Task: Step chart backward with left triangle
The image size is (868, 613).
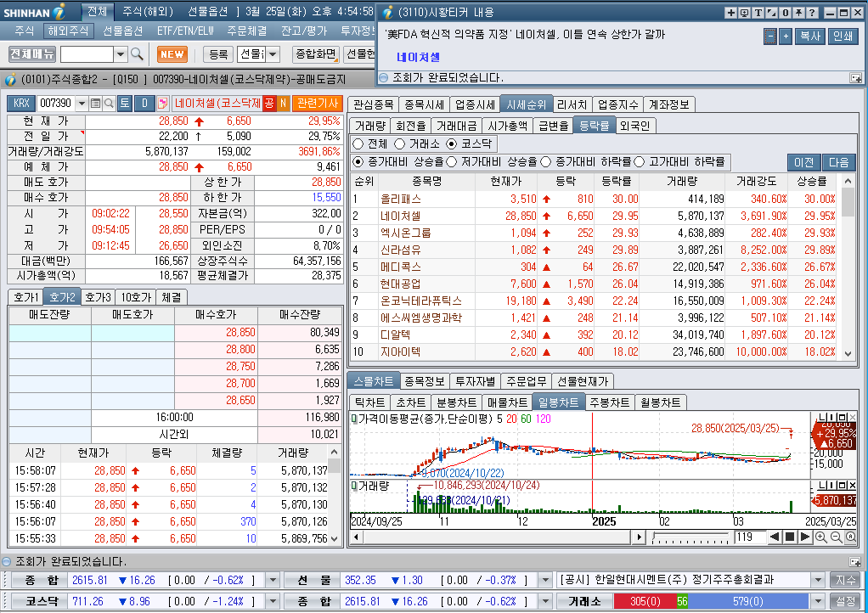Action: [x=775, y=537]
